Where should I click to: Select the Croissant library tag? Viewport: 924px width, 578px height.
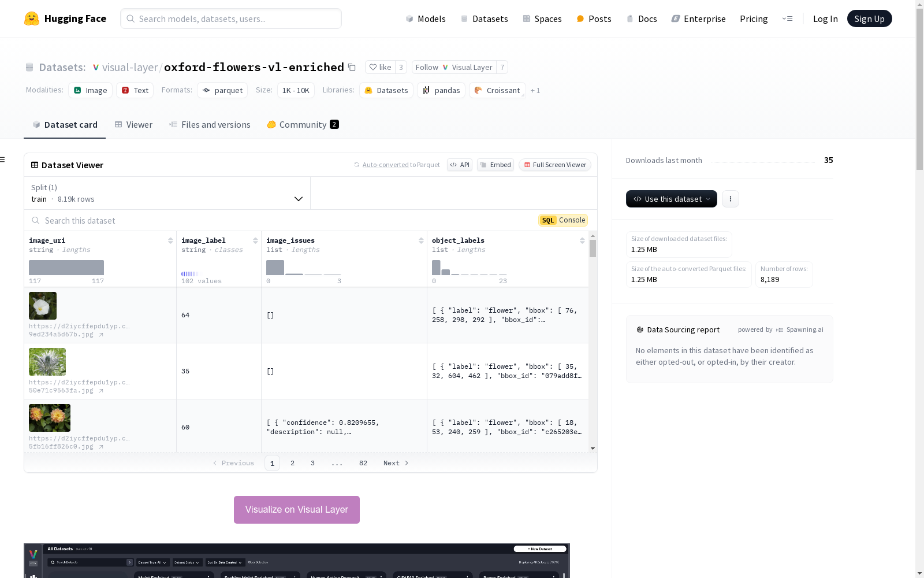tap(497, 90)
